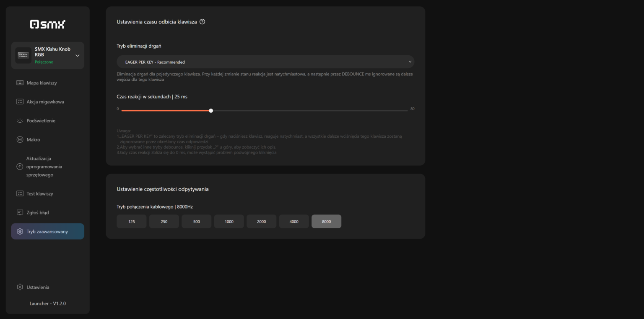Click the Zgłoś błąd speech bubble icon
Screen dimensions: 644x319
coord(20,212)
